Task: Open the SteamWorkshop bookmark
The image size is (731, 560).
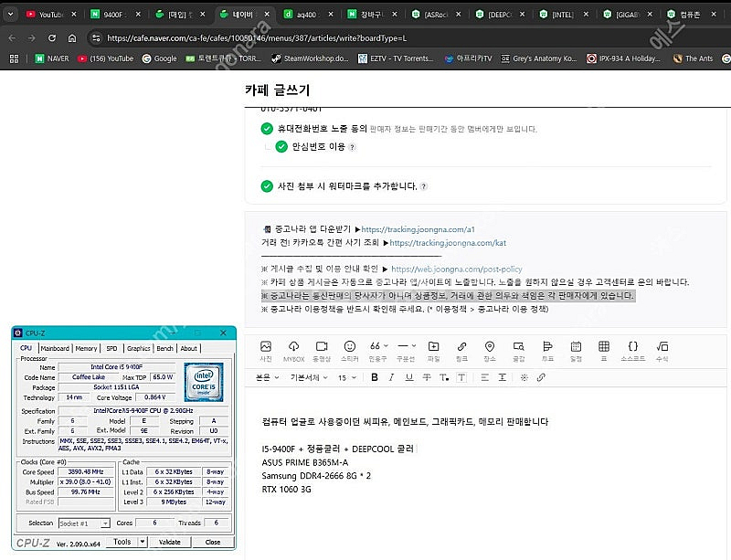Action: [x=310, y=58]
